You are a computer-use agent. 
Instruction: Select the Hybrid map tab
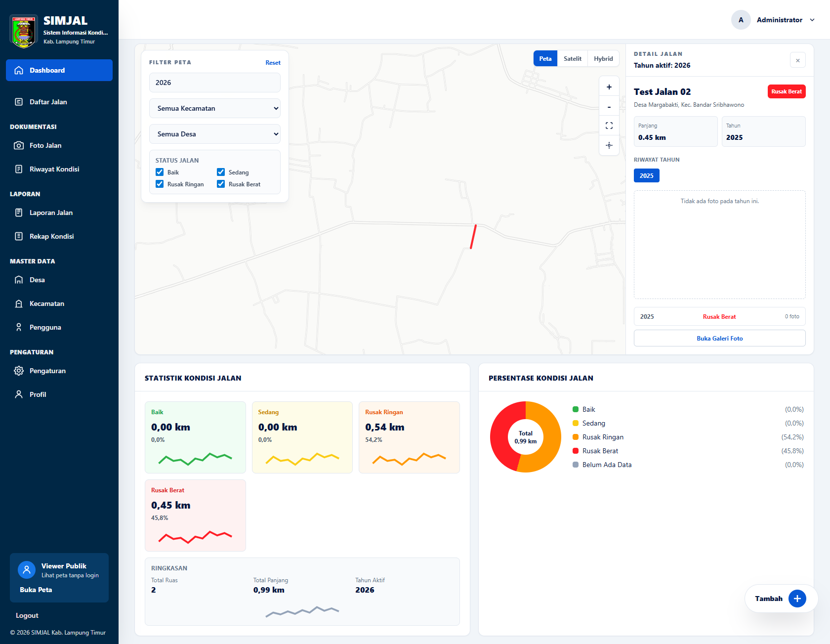pyautogui.click(x=603, y=58)
